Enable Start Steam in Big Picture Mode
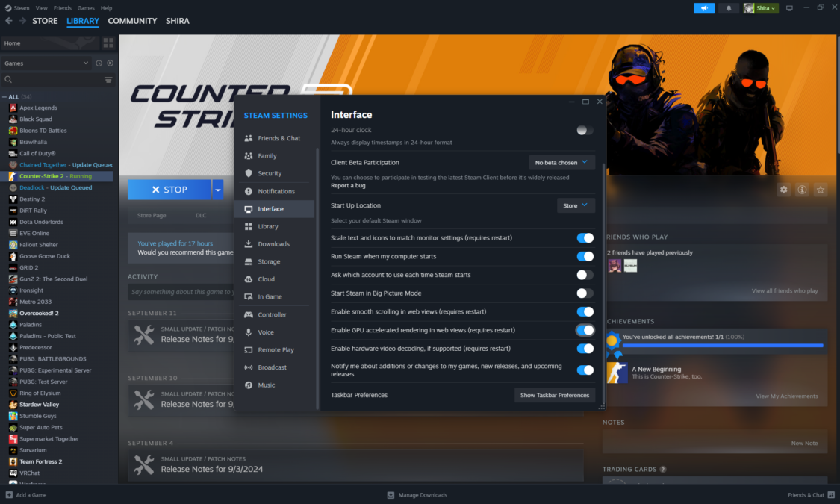Viewport: 840px width, 504px height. coord(585,293)
